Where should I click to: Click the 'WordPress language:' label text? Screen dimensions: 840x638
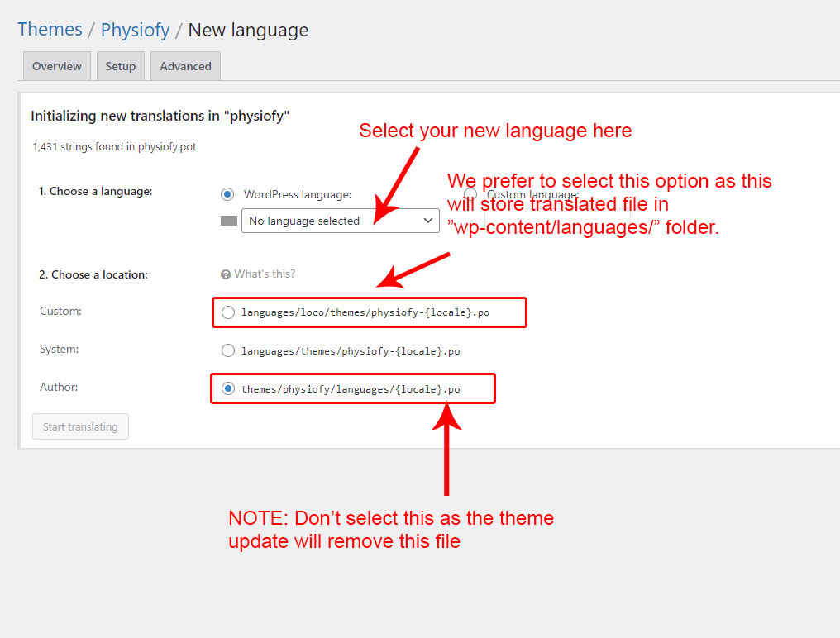coord(298,194)
